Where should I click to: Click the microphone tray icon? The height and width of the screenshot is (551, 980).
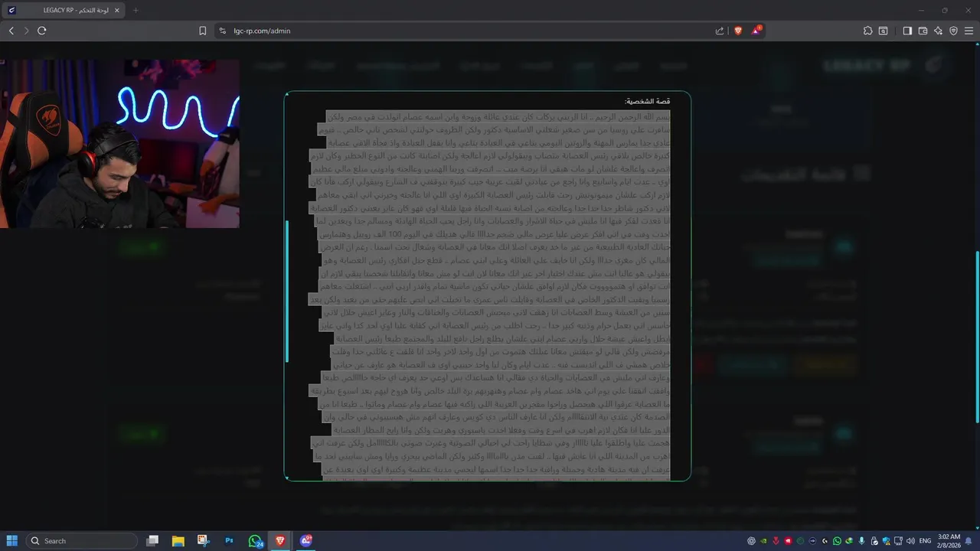[x=861, y=541]
